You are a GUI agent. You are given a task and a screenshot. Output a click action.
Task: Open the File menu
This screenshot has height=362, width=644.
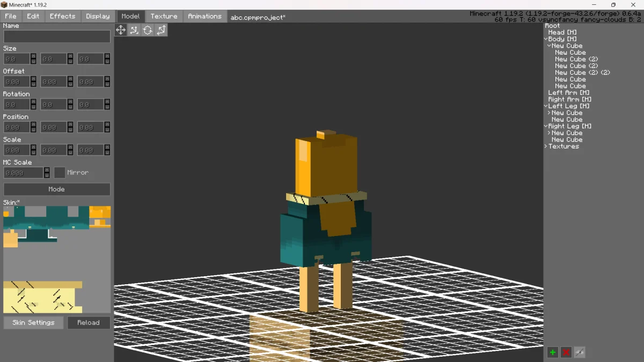click(x=11, y=16)
